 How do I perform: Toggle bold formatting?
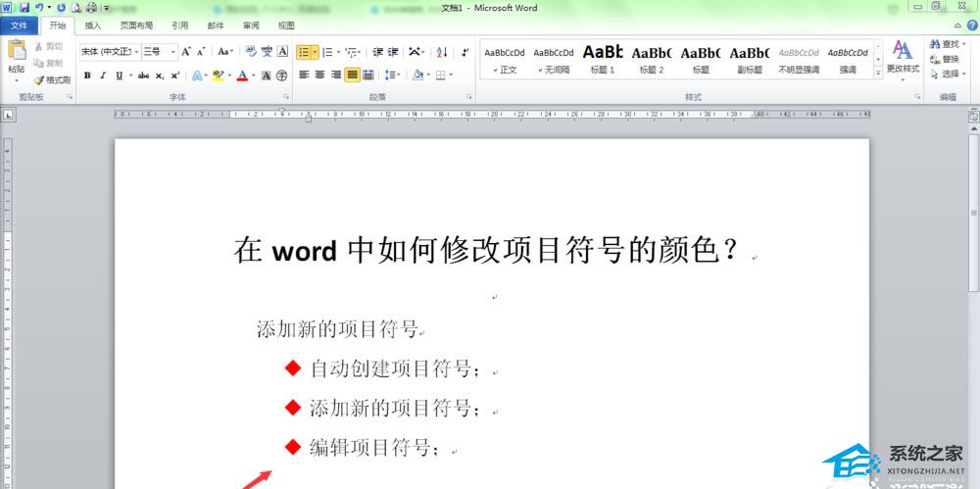(87, 75)
